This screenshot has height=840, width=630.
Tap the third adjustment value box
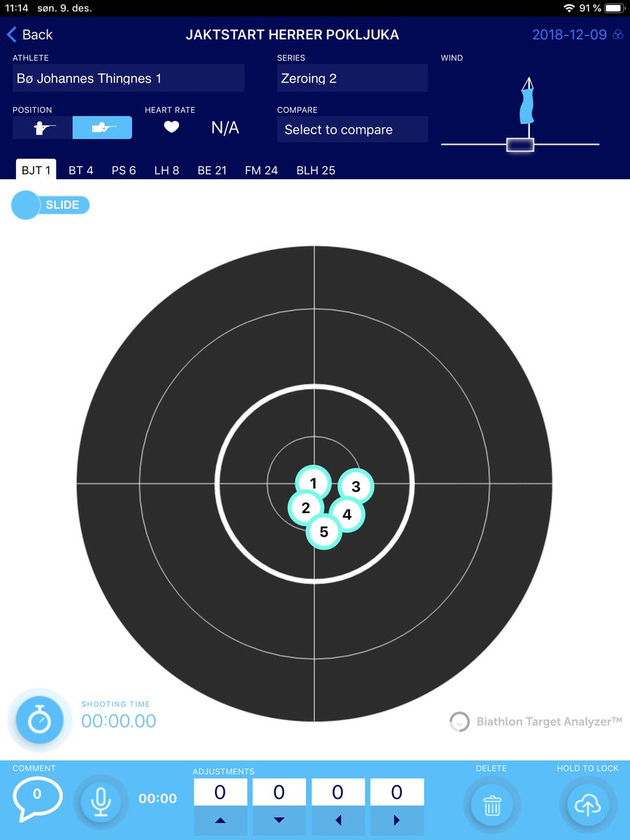[x=337, y=792]
